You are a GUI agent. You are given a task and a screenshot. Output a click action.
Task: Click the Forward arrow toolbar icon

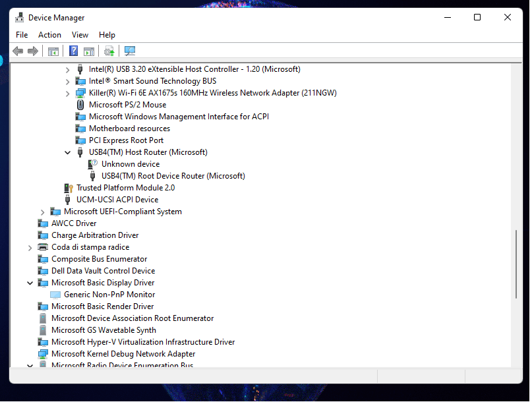(33, 51)
